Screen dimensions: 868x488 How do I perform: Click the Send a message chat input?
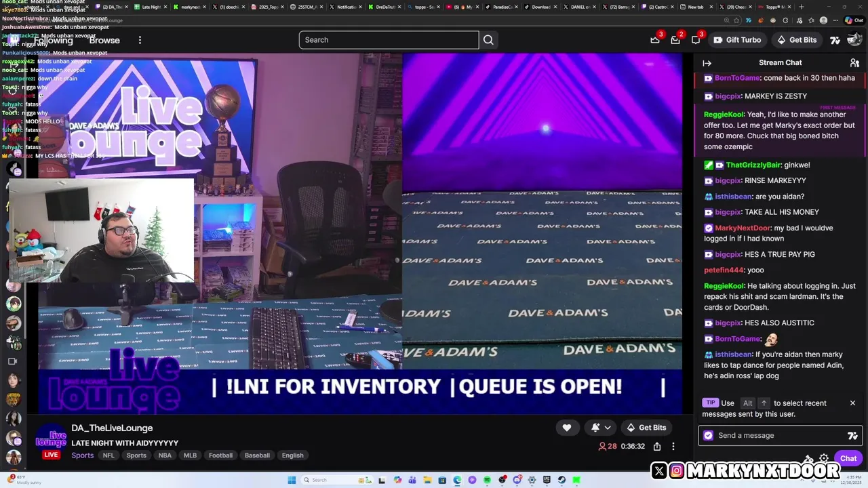pos(780,436)
